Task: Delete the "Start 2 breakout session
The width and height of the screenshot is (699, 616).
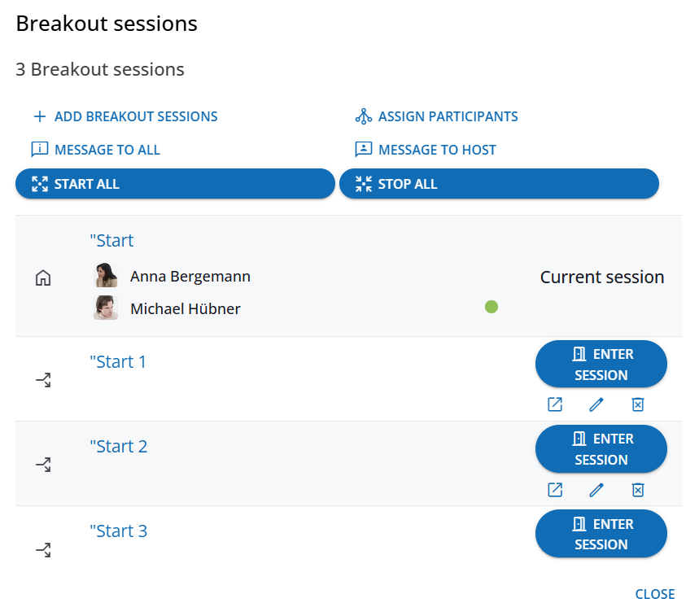Action: tap(638, 489)
